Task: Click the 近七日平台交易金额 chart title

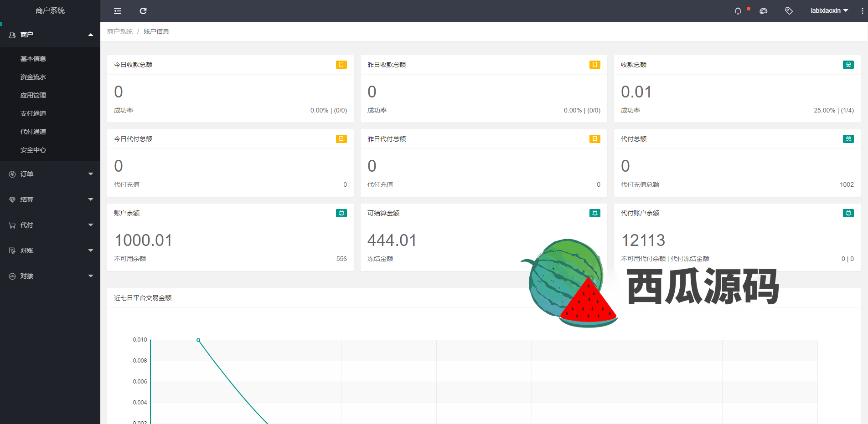Action: click(x=143, y=298)
